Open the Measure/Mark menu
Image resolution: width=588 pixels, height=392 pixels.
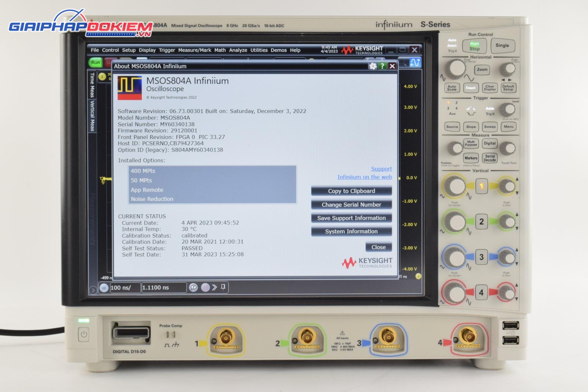[x=195, y=50]
